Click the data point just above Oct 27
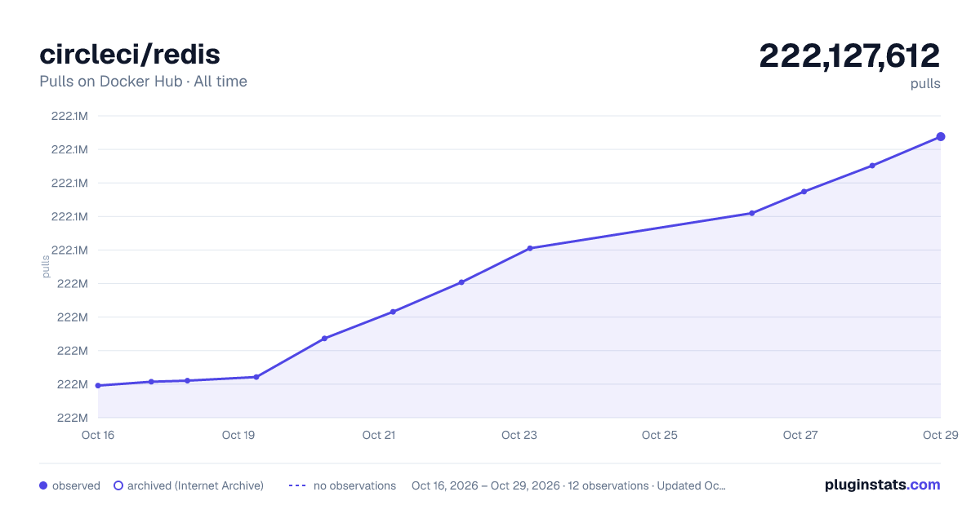 pyautogui.click(x=804, y=192)
